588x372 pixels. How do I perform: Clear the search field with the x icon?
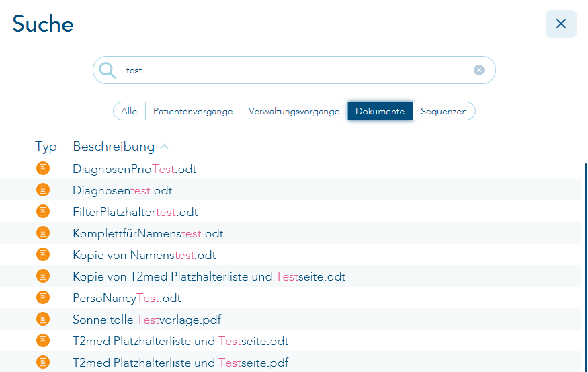click(x=479, y=70)
